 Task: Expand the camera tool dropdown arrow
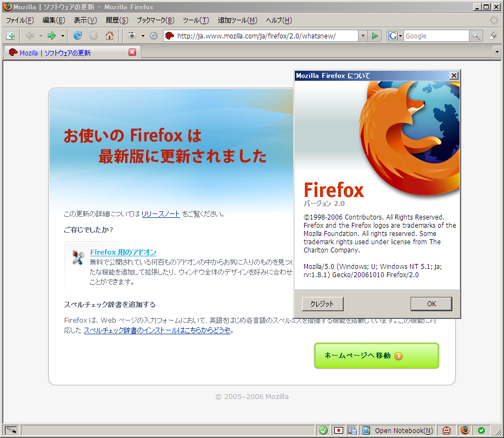tap(143, 36)
